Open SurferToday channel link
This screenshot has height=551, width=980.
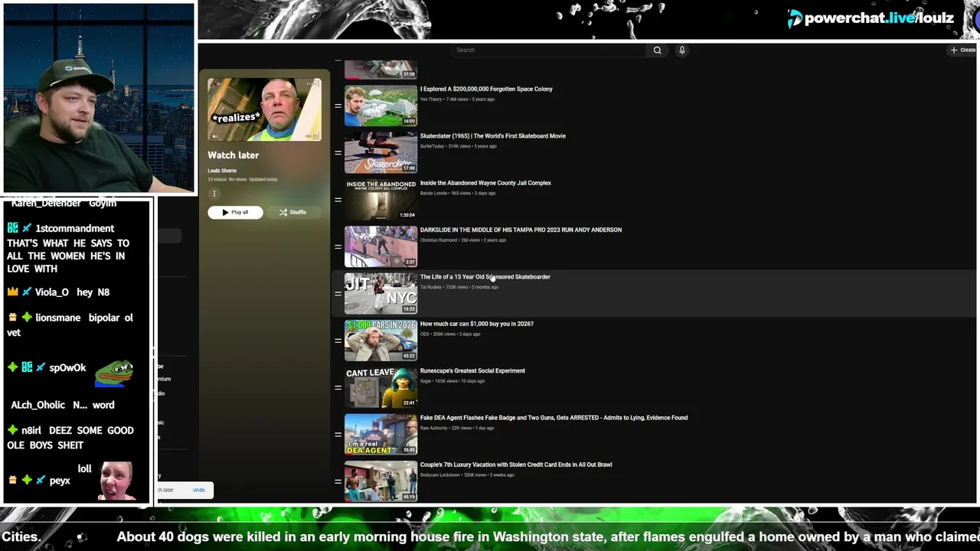click(x=432, y=146)
